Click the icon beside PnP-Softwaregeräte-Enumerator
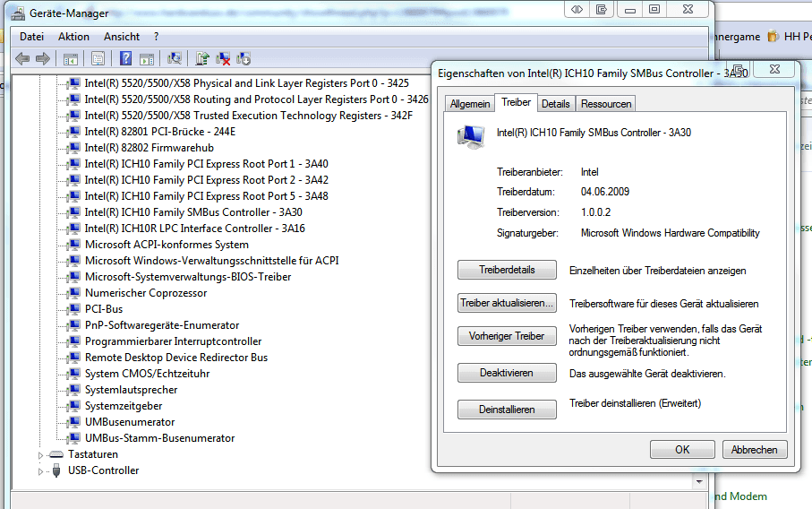 point(74,325)
